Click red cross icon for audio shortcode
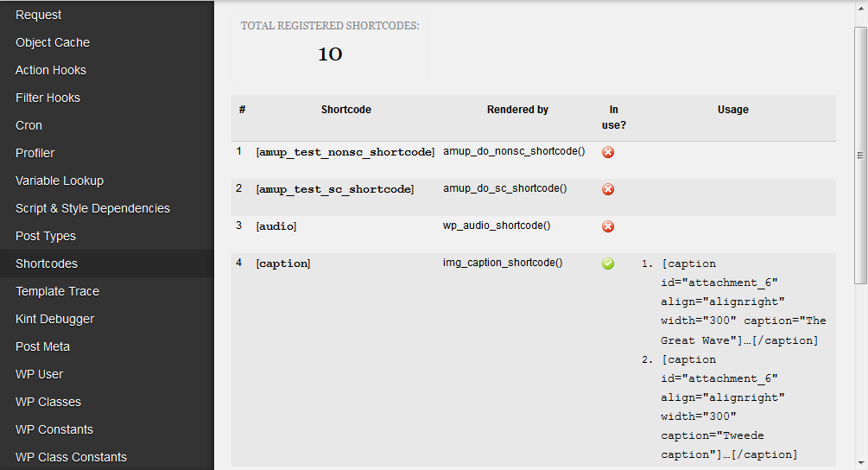 pyautogui.click(x=608, y=226)
